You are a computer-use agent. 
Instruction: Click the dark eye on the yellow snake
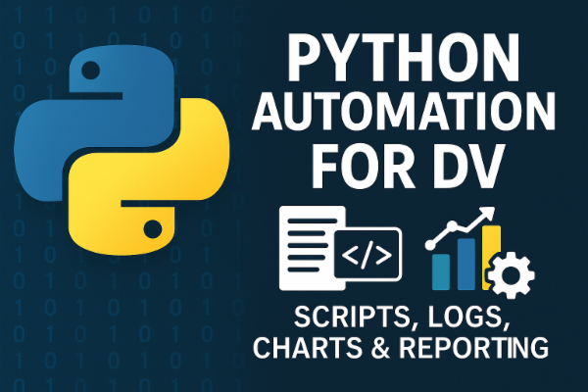150,228
